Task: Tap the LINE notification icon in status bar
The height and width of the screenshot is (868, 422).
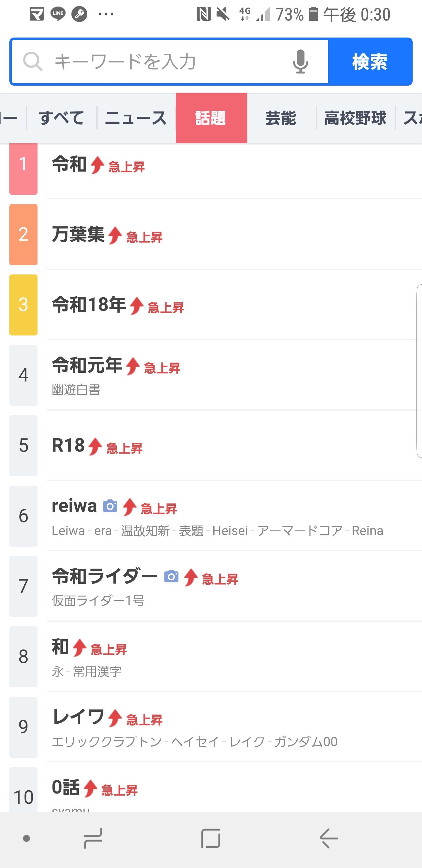Action: coord(58,14)
